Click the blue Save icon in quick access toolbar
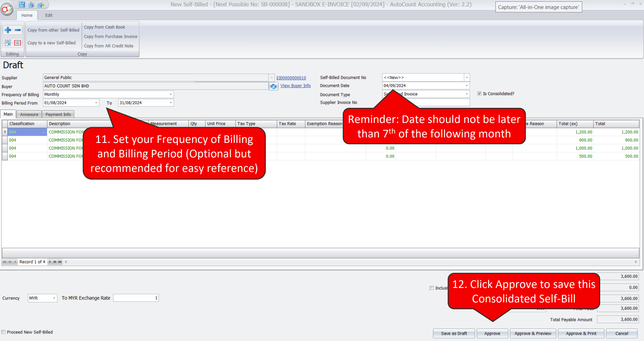 click(22, 4)
